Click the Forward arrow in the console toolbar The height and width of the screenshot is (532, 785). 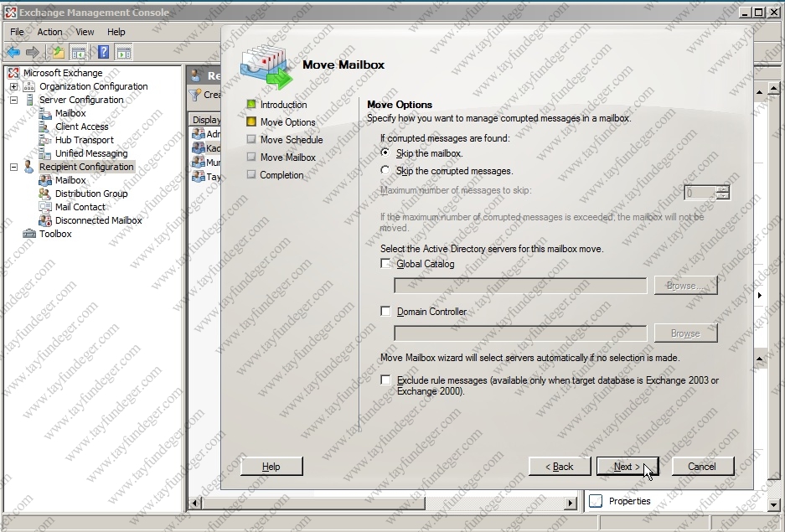(33, 52)
